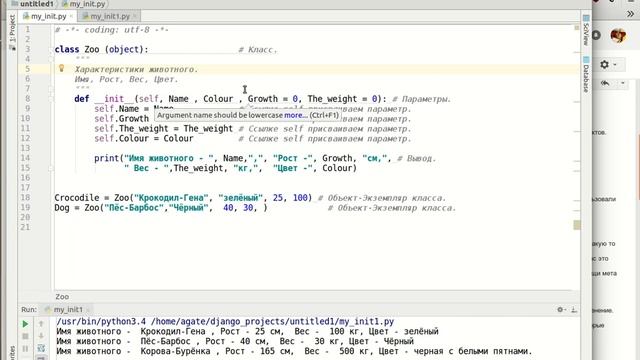Open dropdown next to reply arrow
Screen dimensions: 640x360
(622, 83)
